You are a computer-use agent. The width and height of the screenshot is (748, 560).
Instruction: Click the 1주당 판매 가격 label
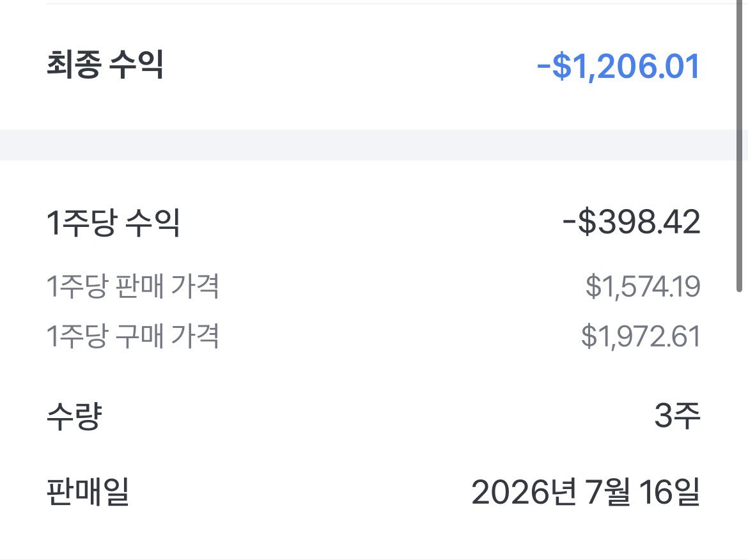pos(132,286)
